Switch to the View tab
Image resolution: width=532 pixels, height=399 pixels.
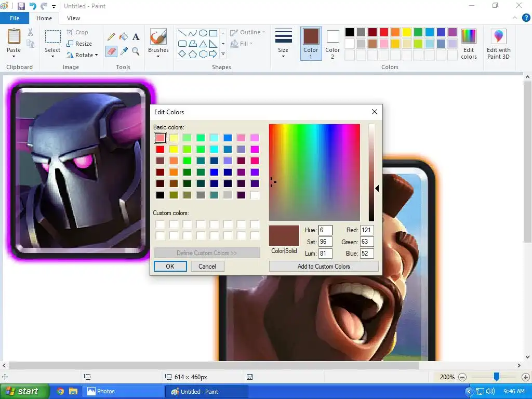73,18
